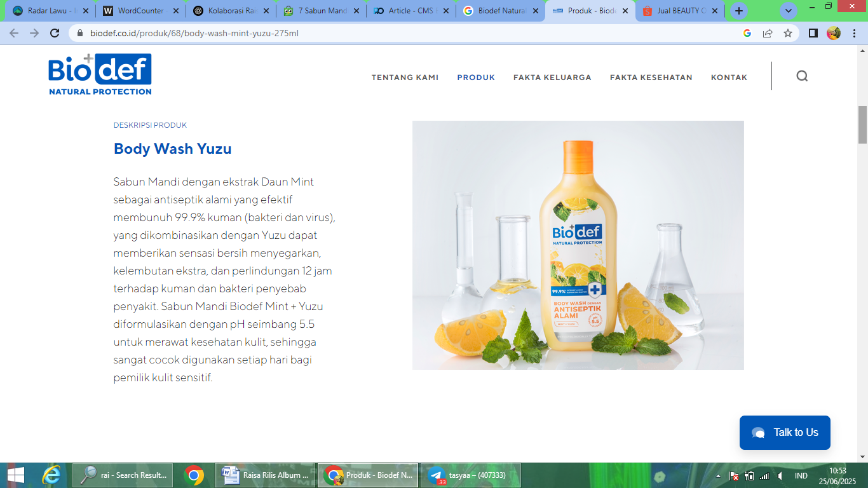Click the browser forward arrow

click(x=34, y=33)
